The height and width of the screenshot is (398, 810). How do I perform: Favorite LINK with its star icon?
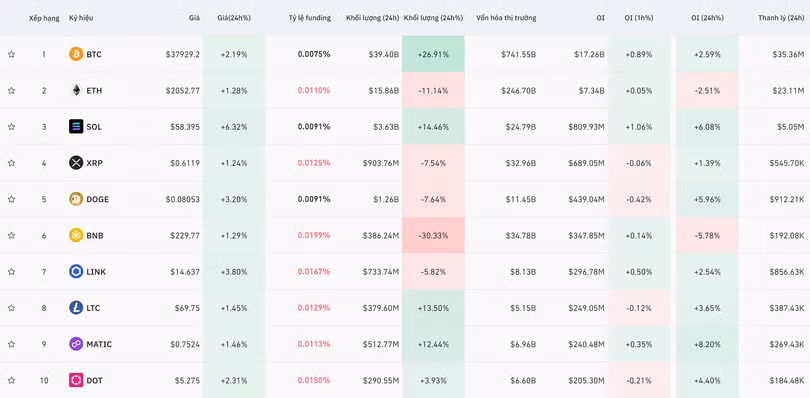[11, 272]
